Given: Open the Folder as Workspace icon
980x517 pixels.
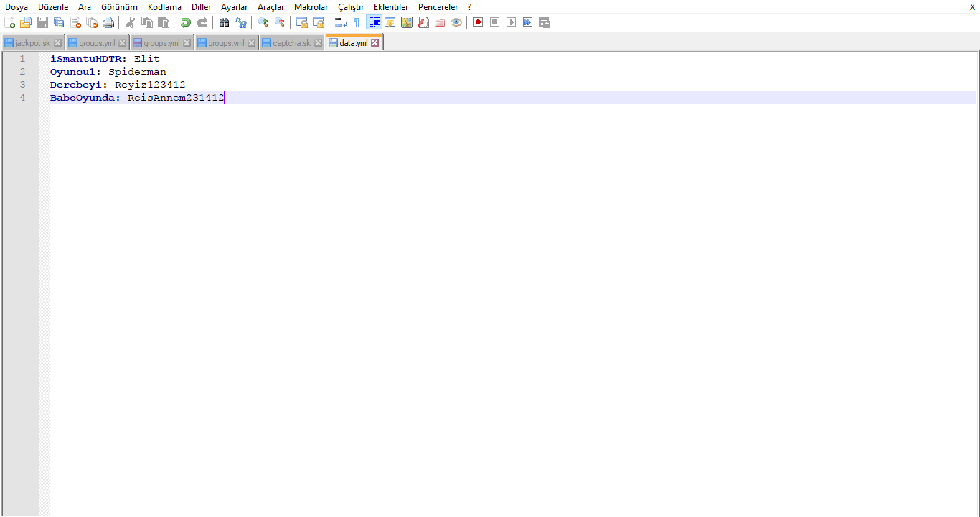Looking at the screenshot, I should 440,22.
